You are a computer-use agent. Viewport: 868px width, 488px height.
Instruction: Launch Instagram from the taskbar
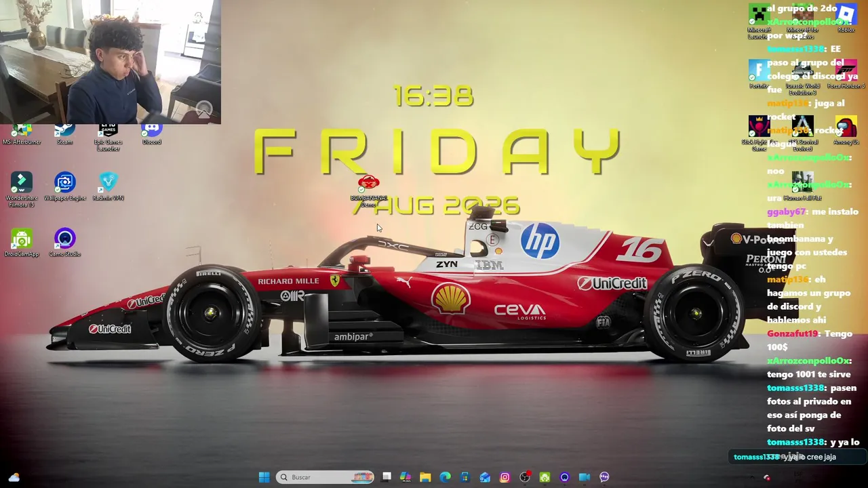pos(505,477)
